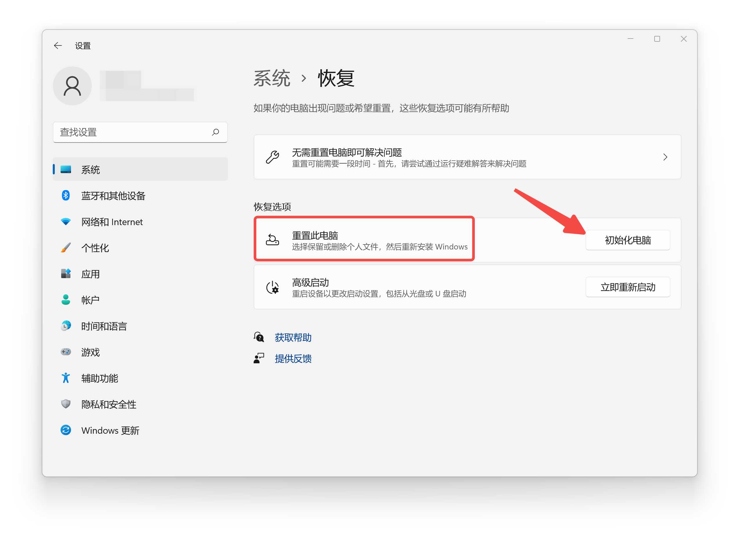
Task: Click the Bluetooth icon in sidebar
Action: (x=66, y=195)
